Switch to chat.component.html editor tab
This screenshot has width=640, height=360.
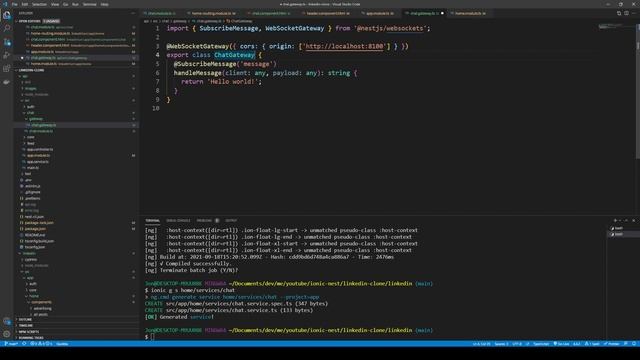tap(269, 13)
